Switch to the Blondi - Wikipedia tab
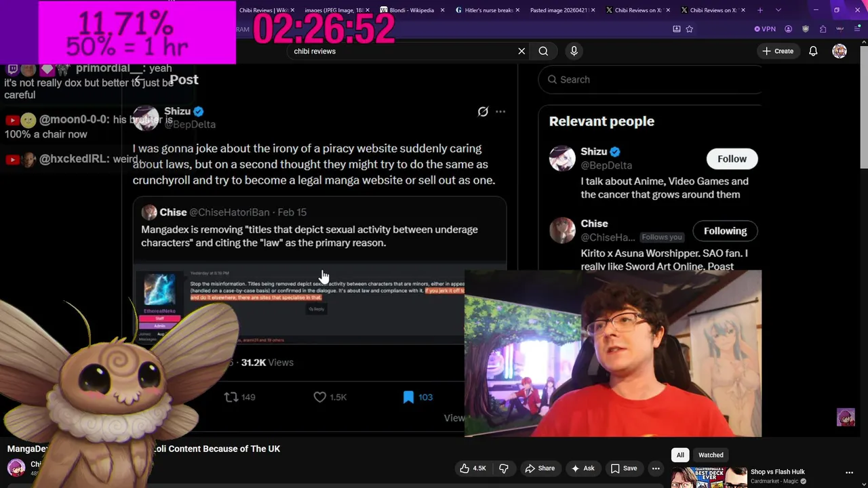 411,10
